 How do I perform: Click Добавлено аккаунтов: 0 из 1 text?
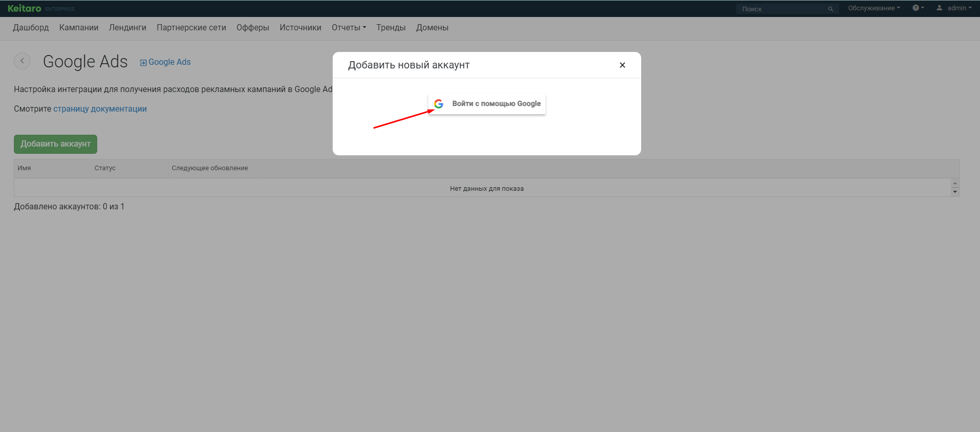(x=69, y=207)
